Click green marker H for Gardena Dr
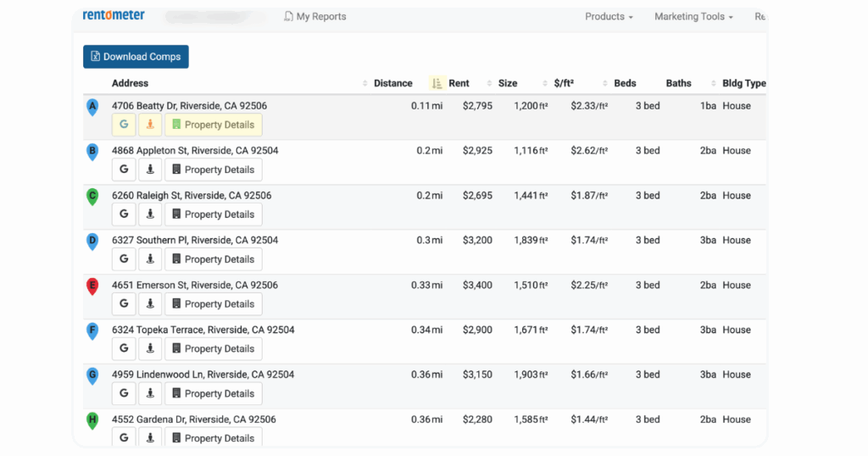 point(92,420)
